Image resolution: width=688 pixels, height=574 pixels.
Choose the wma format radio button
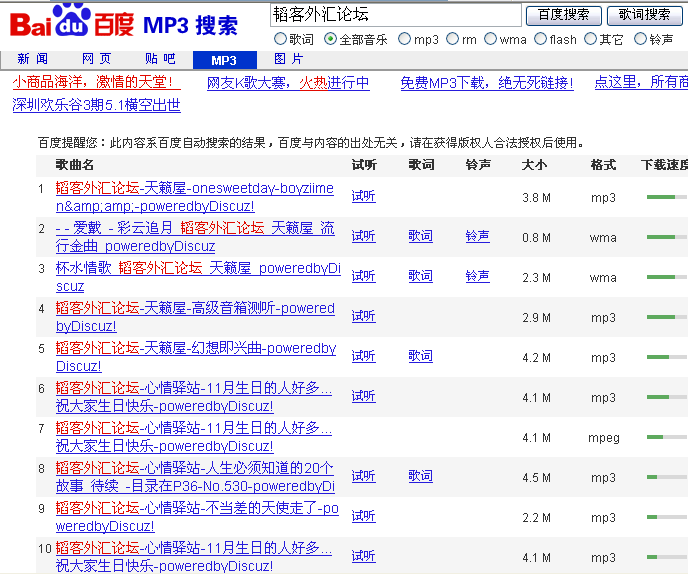point(490,39)
